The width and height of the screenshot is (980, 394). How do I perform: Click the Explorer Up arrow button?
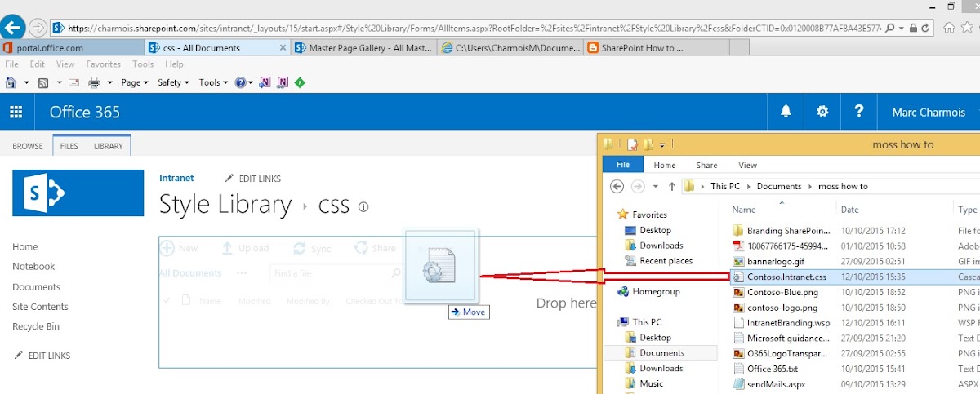(671, 186)
